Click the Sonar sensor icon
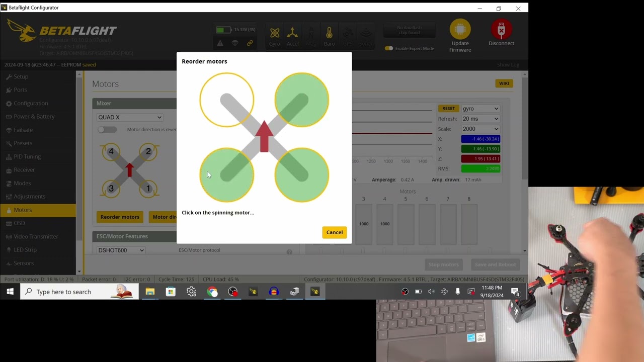644x362 pixels. point(366,36)
